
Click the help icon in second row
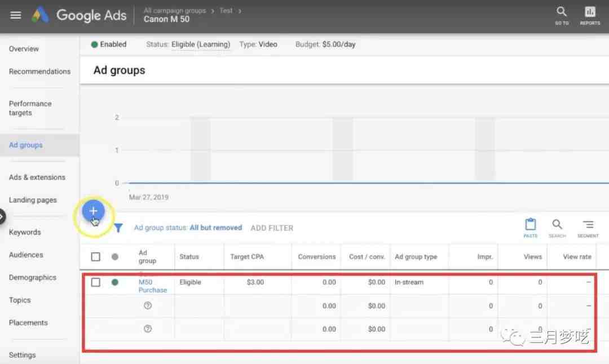click(x=148, y=306)
